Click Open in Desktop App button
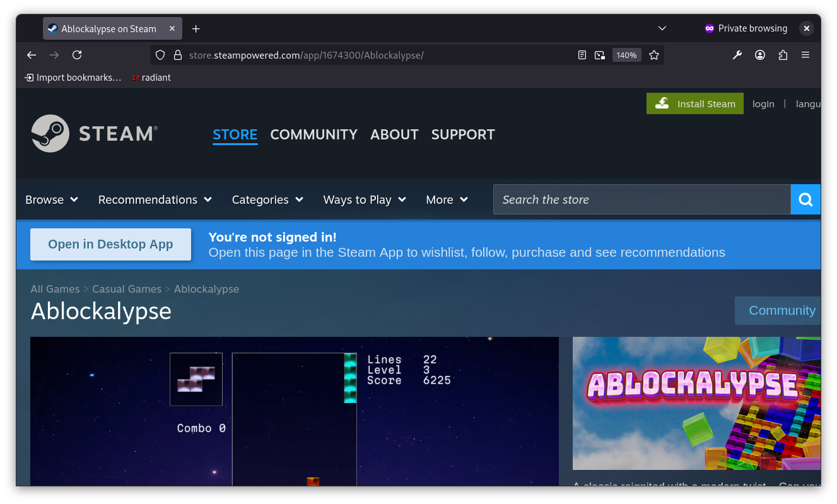837x504 pixels. coord(110,244)
